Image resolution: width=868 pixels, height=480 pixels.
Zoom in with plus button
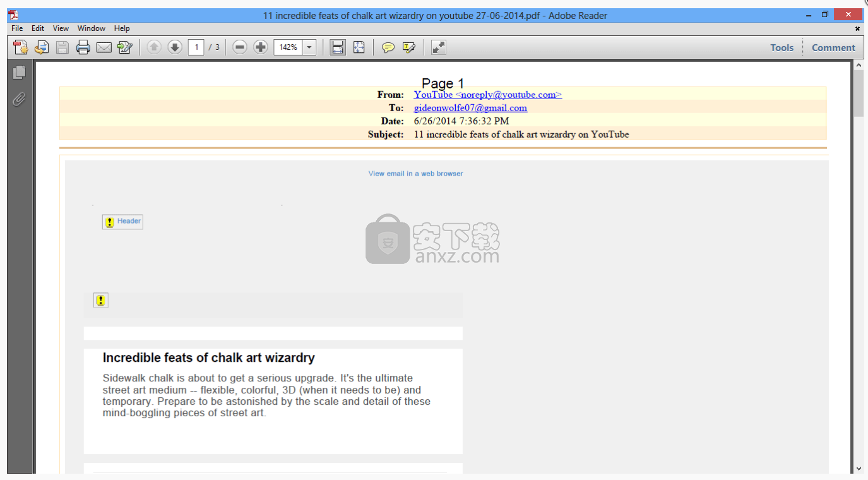pyautogui.click(x=261, y=47)
